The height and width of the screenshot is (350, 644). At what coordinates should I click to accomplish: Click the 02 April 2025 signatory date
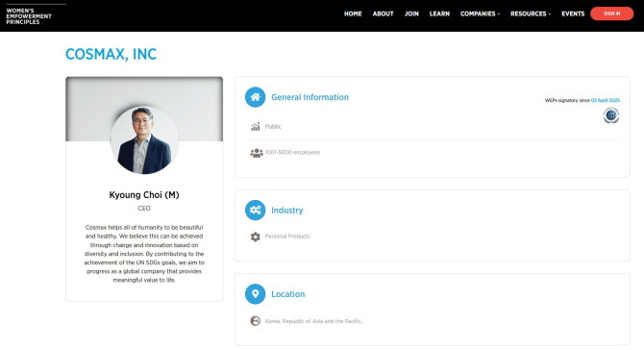coord(606,100)
